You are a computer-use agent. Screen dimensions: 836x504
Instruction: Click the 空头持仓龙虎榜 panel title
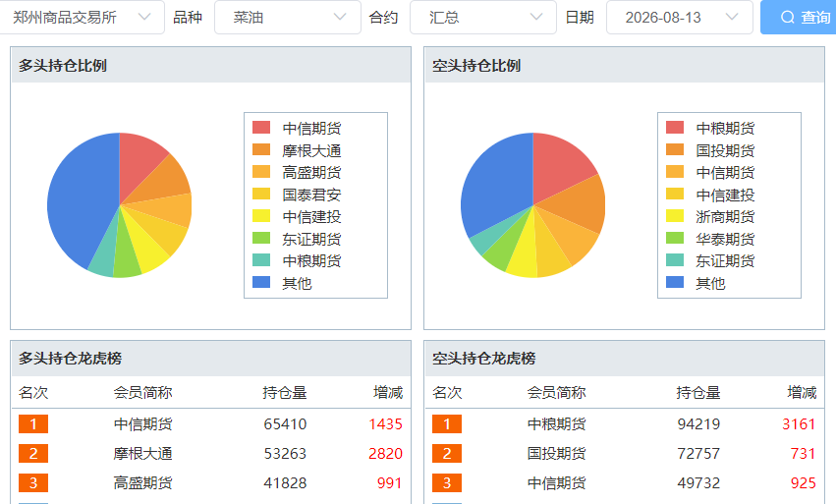point(484,359)
